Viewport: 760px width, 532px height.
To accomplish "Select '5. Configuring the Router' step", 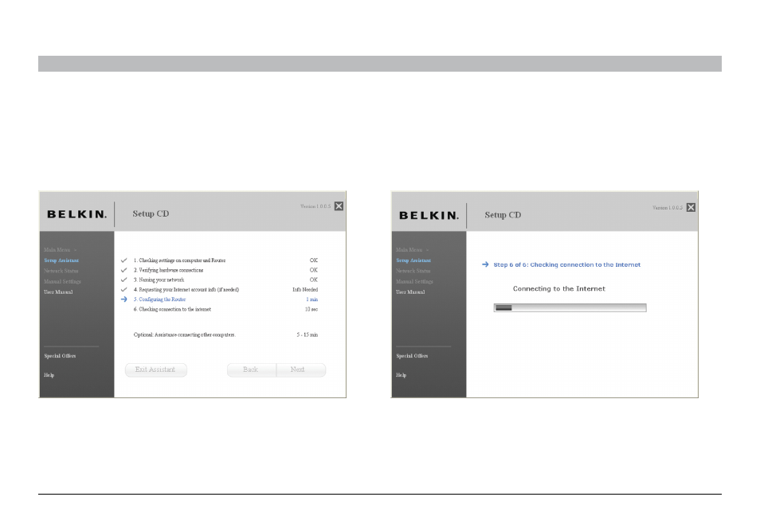I will [159, 299].
